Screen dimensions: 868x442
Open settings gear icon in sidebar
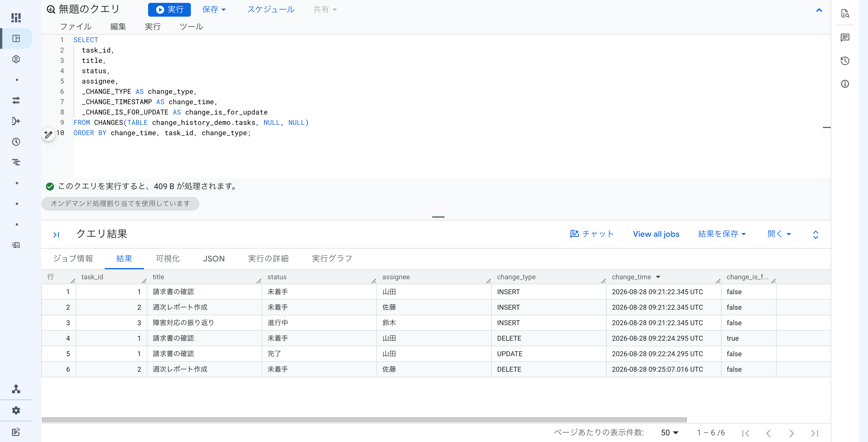(16, 410)
